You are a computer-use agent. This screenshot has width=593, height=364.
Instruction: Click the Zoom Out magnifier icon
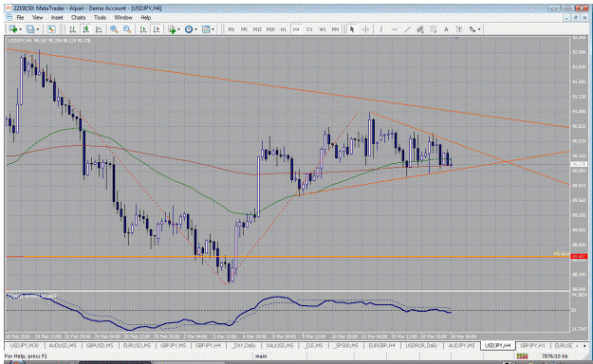click(x=127, y=29)
